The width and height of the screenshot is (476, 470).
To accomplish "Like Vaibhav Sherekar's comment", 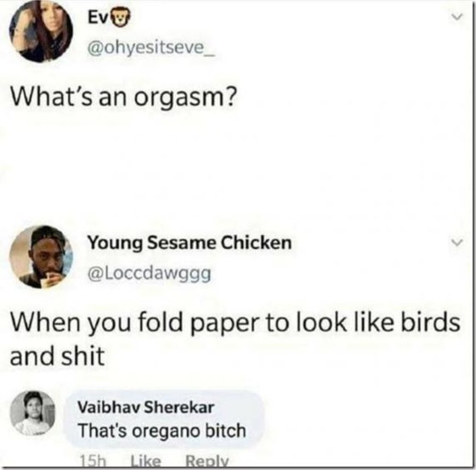I will click(x=145, y=461).
